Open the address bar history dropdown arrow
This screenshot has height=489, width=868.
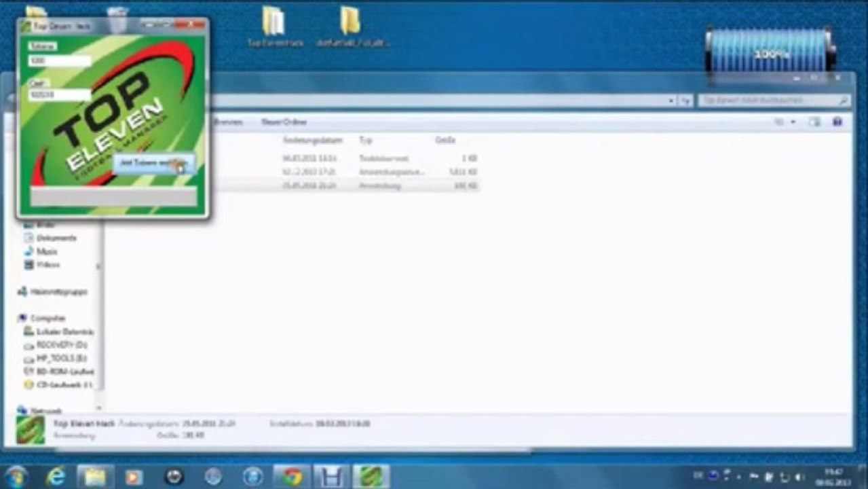point(672,101)
